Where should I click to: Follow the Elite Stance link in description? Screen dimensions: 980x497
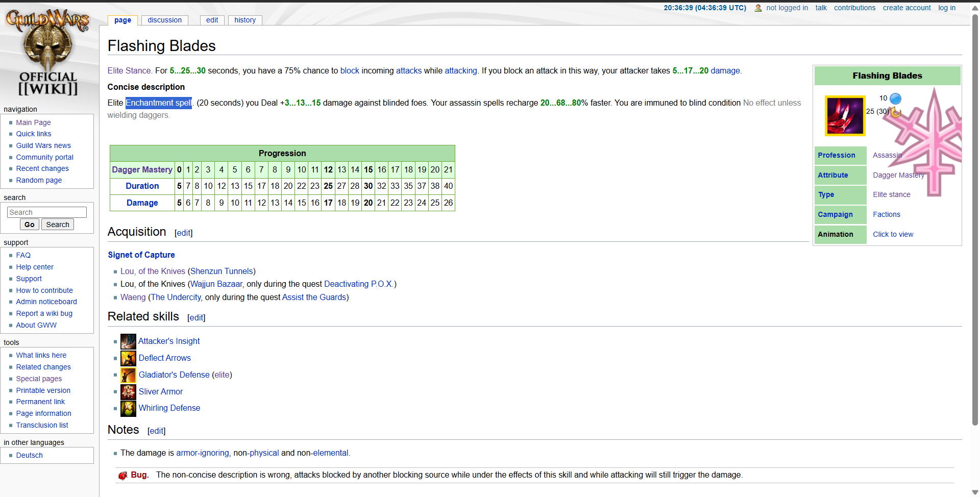129,70
